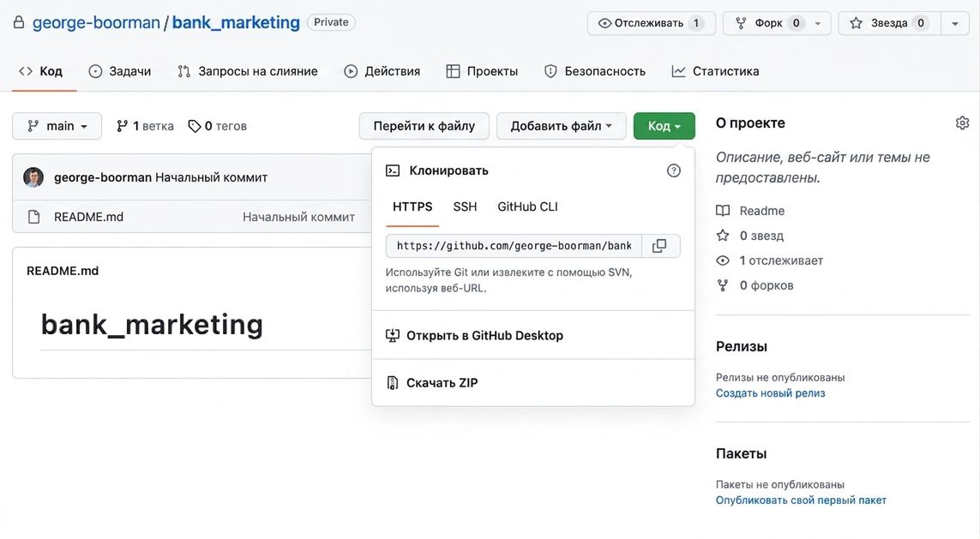Screen dimensions: 980x539
Task: Click the 1 ветка branches link
Action: coord(146,126)
